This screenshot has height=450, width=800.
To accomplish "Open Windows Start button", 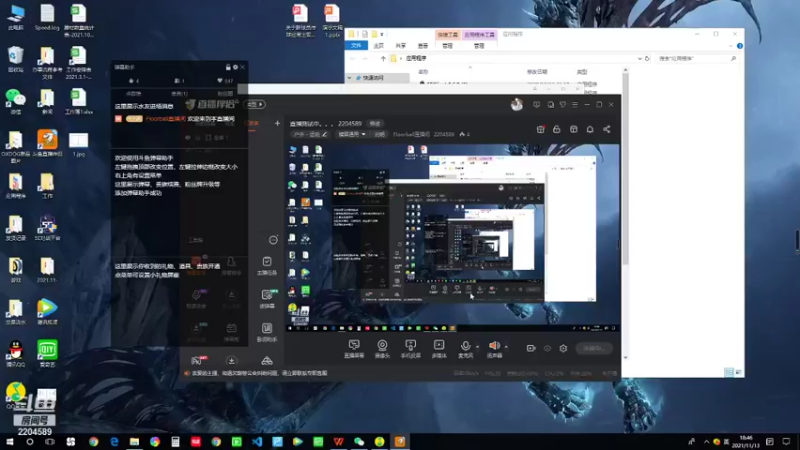I will [9, 442].
